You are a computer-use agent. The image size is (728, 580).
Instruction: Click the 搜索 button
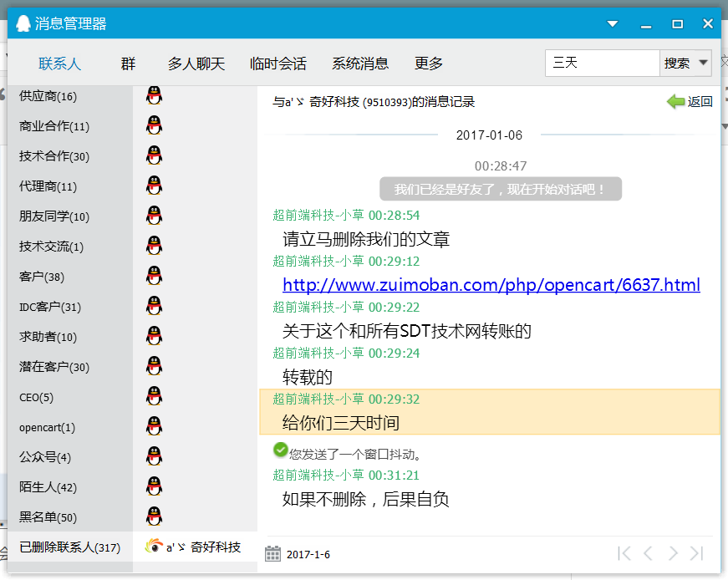[x=677, y=63]
